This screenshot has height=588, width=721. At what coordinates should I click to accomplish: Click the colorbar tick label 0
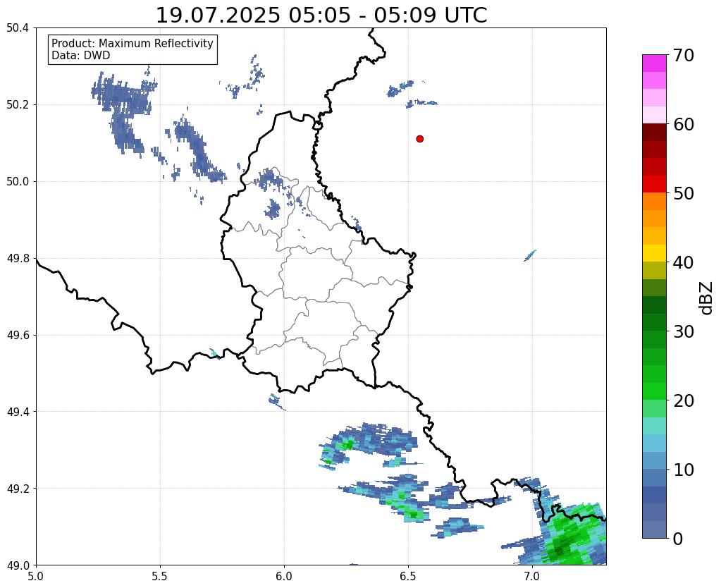coord(678,539)
